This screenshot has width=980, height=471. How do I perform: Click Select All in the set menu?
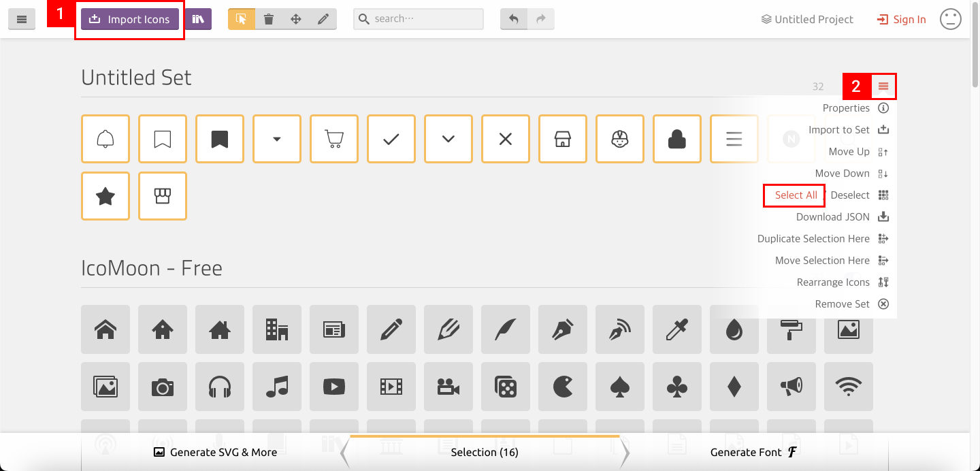796,195
